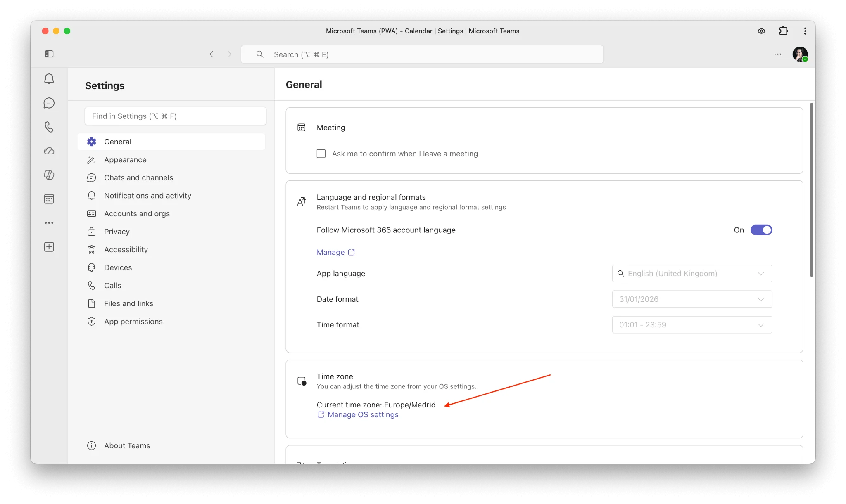This screenshot has width=846, height=504.
Task: Open the vertical three-dot window menu
Action: pos(805,31)
